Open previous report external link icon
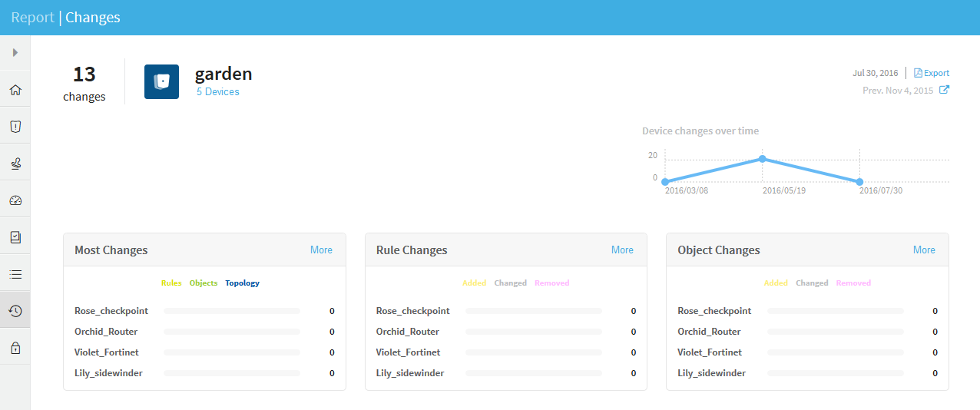Screen dimensions: 980x410 pyautogui.click(x=945, y=90)
